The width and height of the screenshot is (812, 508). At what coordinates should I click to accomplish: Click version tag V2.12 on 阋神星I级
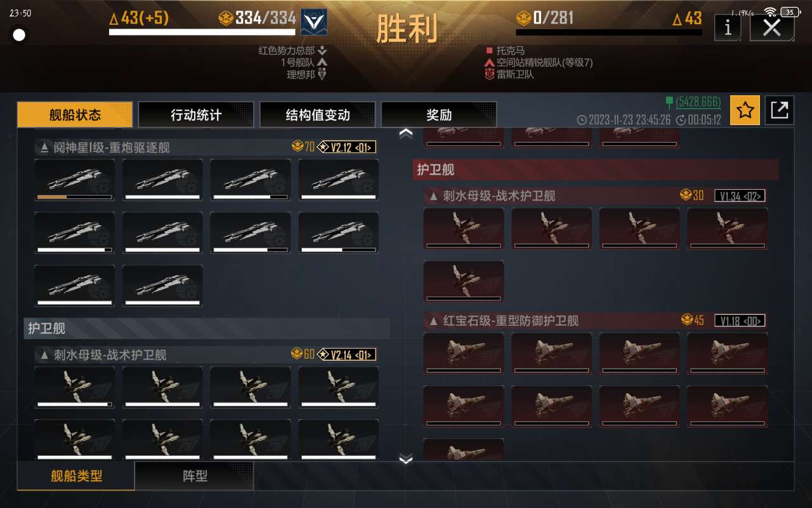click(347, 147)
